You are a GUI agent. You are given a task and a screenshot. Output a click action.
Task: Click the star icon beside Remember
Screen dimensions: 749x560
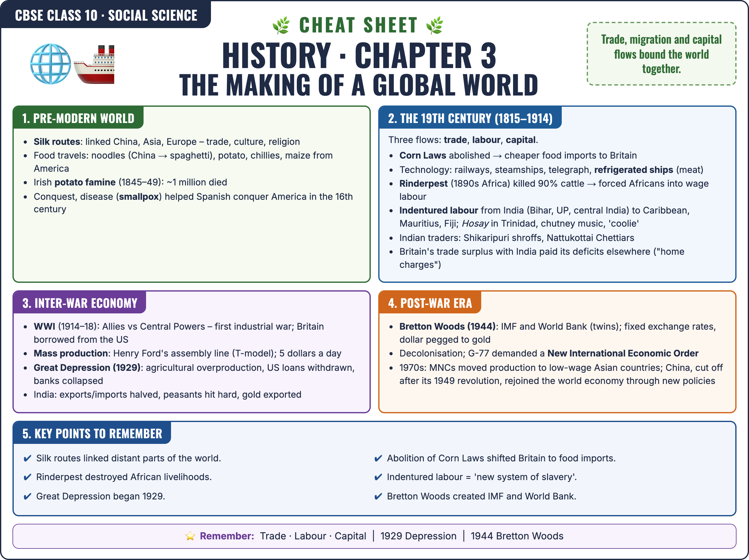190,536
